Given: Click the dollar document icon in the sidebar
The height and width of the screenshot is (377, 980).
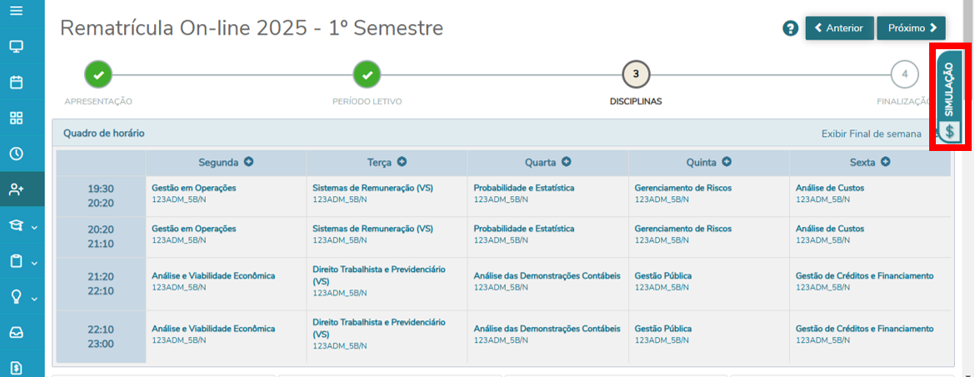Looking at the screenshot, I should pos(16,367).
